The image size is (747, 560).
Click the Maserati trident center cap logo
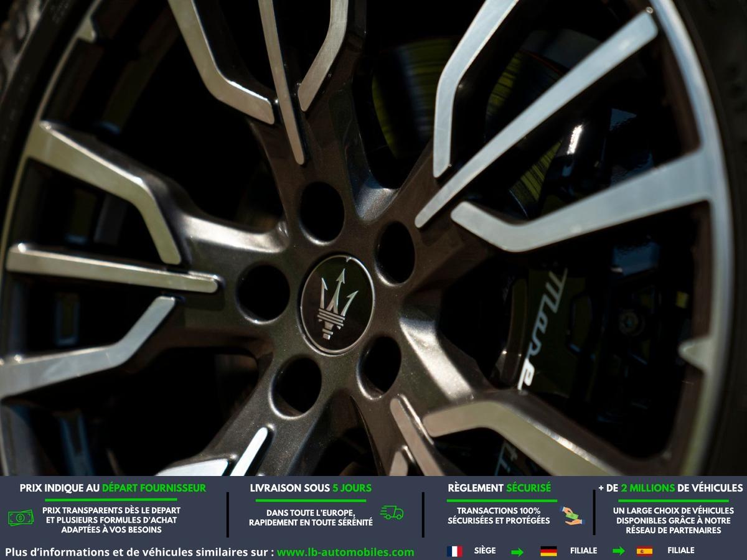337,304
